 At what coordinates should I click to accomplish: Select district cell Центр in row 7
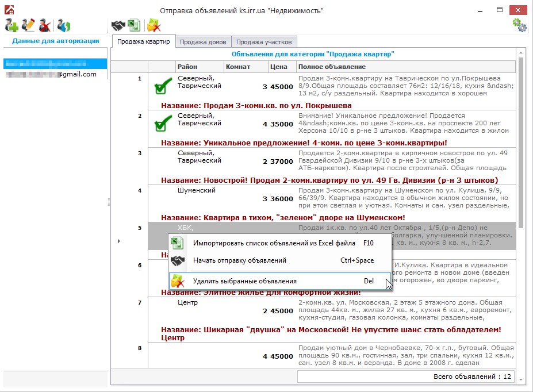tap(187, 303)
